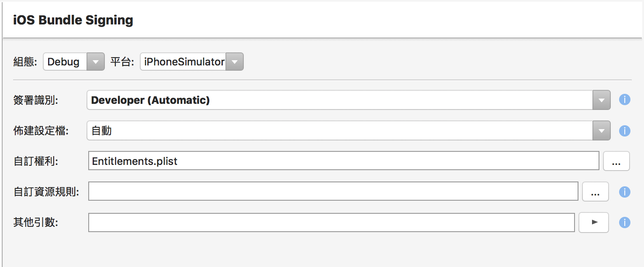Focus the Entitlements.plist text field
Viewport: 644px width, 267px height.
pyautogui.click(x=343, y=161)
